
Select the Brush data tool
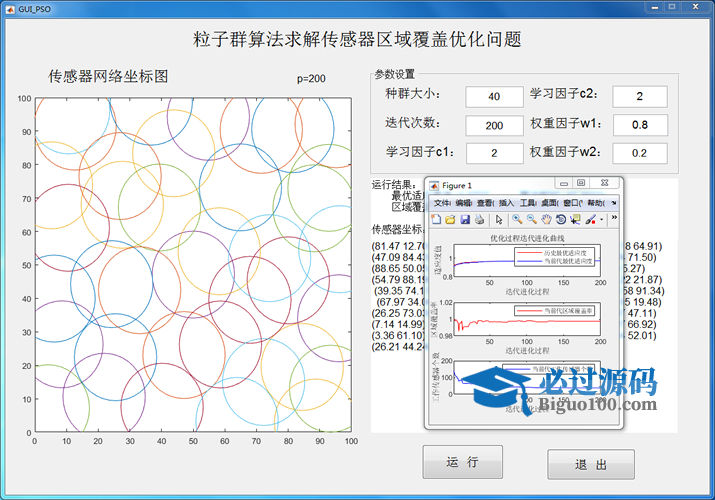591,220
